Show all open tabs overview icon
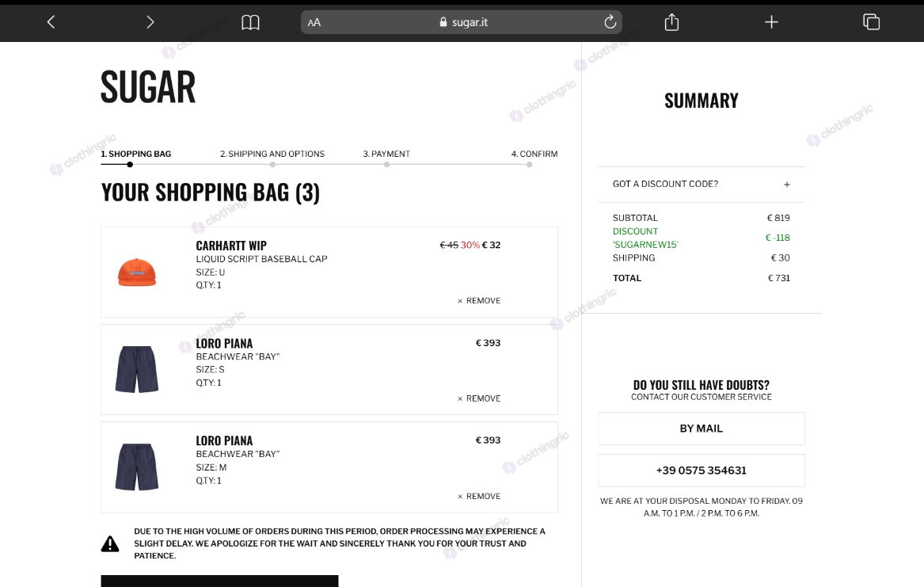The width and height of the screenshot is (924, 587). click(x=871, y=22)
